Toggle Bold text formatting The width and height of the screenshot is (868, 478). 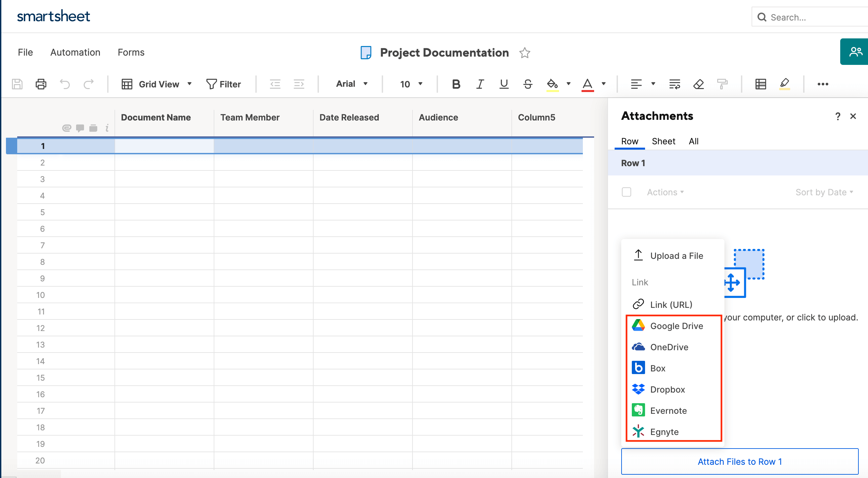coord(456,84)
